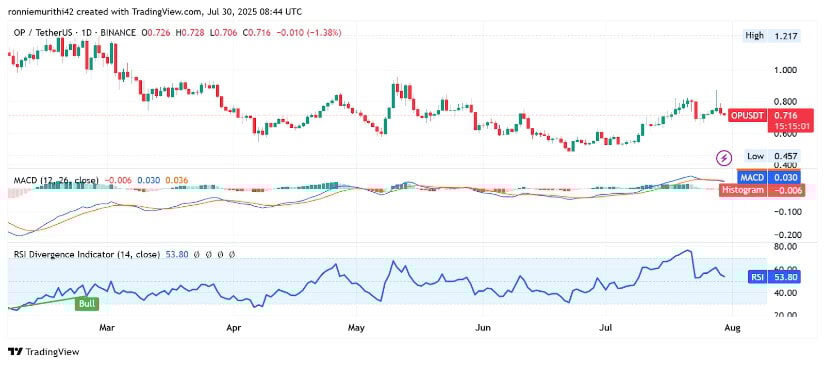Click the purple lightning bolt icon
The image size is (825, 365).
coord(725,157)
